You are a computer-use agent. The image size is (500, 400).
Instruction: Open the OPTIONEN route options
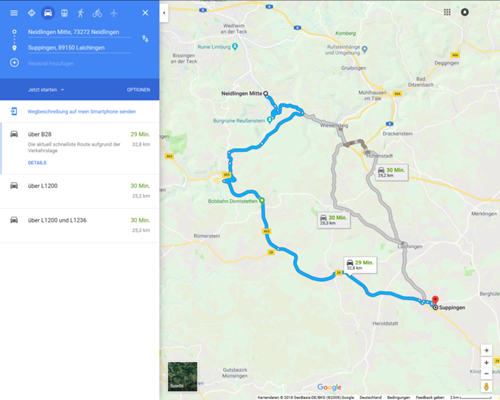pos(138,90)
